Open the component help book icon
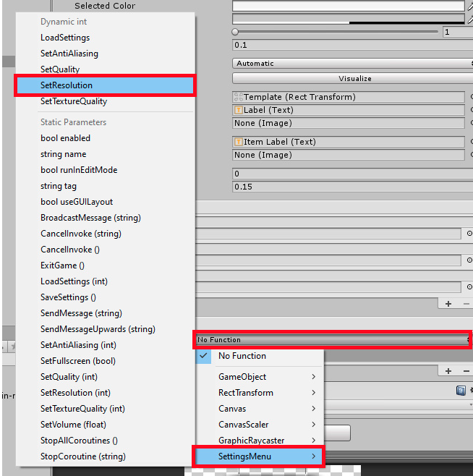 click(x=461, y=391)
